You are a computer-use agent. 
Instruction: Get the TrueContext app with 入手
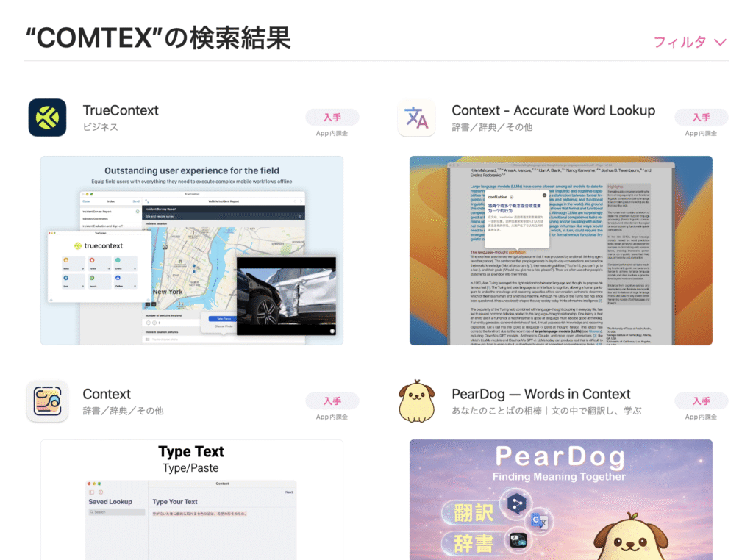[x=332, y=117]
